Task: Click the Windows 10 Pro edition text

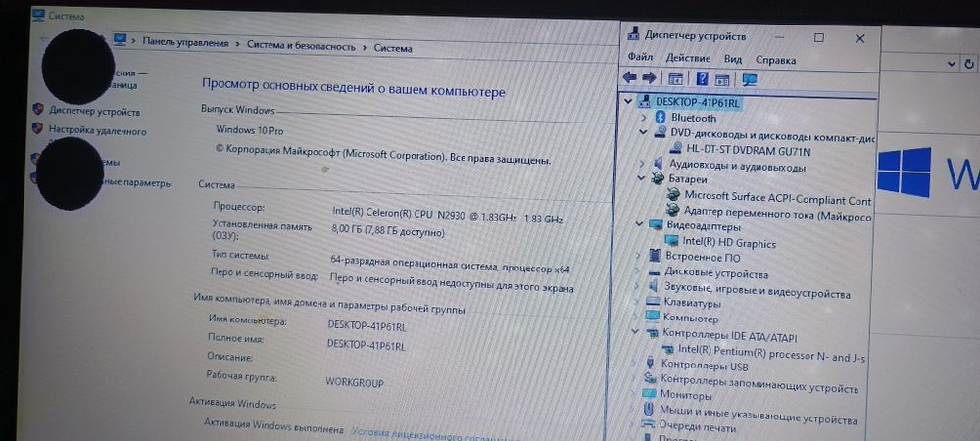Action: click(249, 130)
